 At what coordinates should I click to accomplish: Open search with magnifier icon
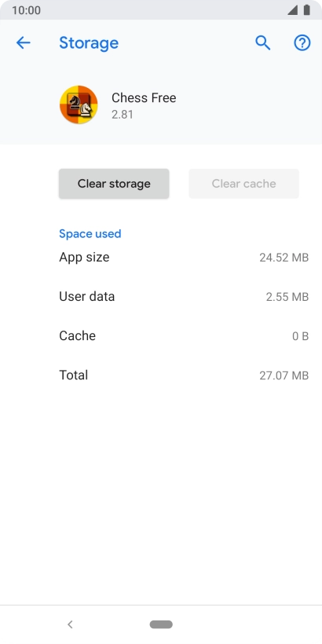(x=263, y=42)
